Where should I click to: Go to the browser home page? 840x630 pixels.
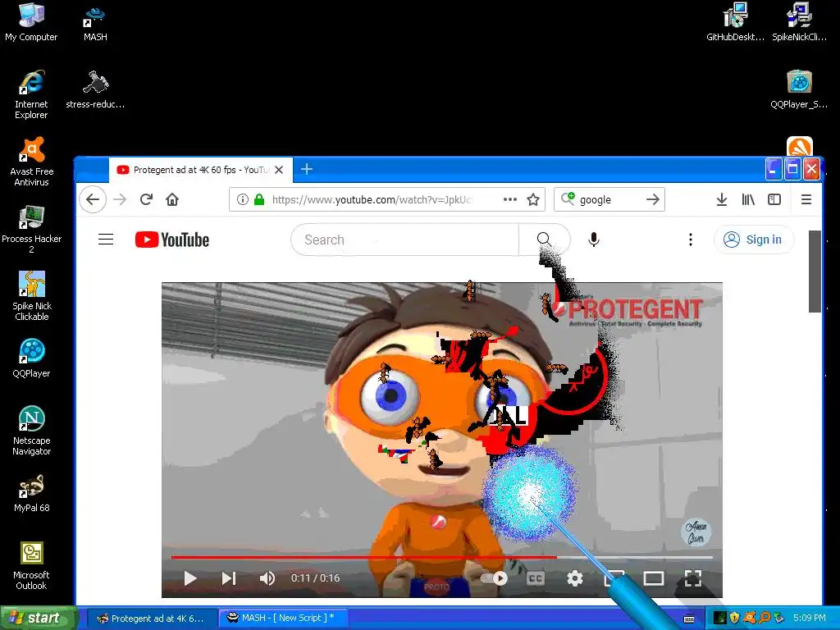[172, 200]
